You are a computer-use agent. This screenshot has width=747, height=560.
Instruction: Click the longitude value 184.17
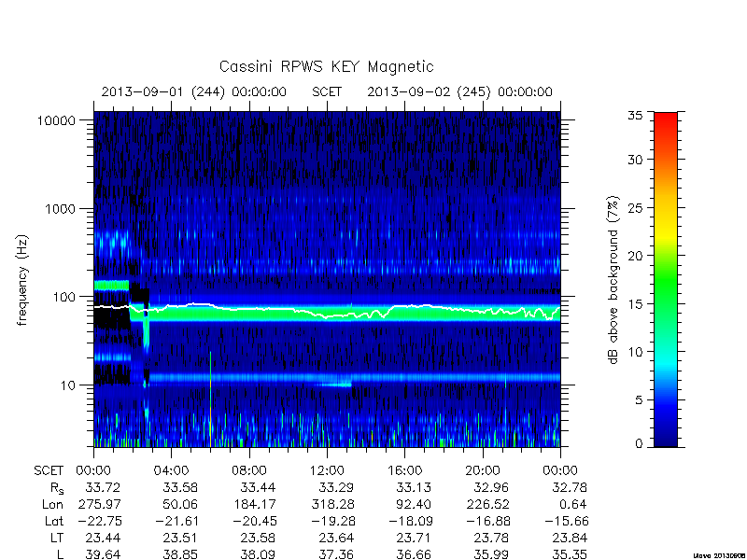[x=254, y=504]
